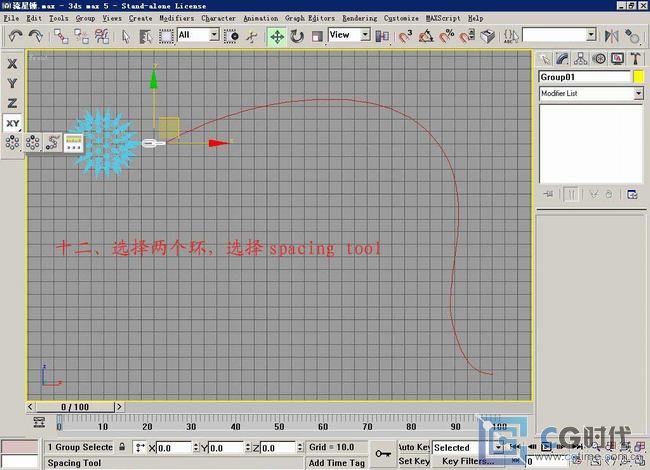Open Select by Name tool
Screen dimensions: 650x470
click(146, 36)
